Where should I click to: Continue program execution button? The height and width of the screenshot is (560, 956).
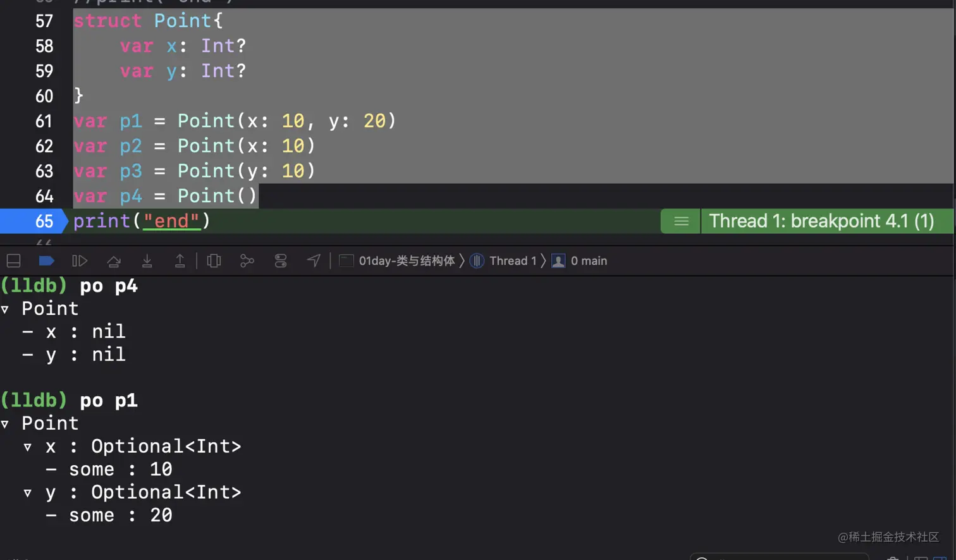point(79,260)
